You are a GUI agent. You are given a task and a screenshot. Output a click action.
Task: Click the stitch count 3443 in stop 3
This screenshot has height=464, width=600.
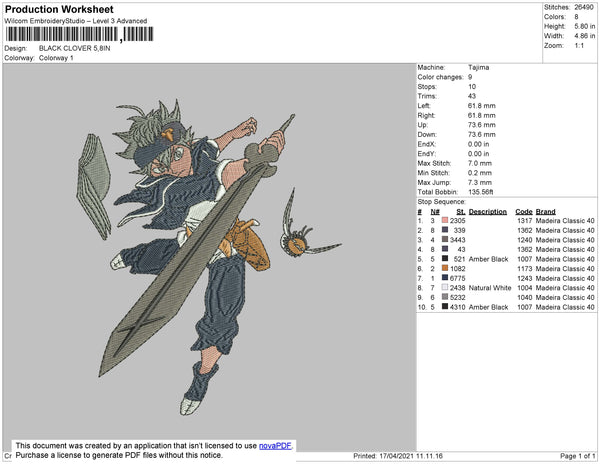click(458, 240)
